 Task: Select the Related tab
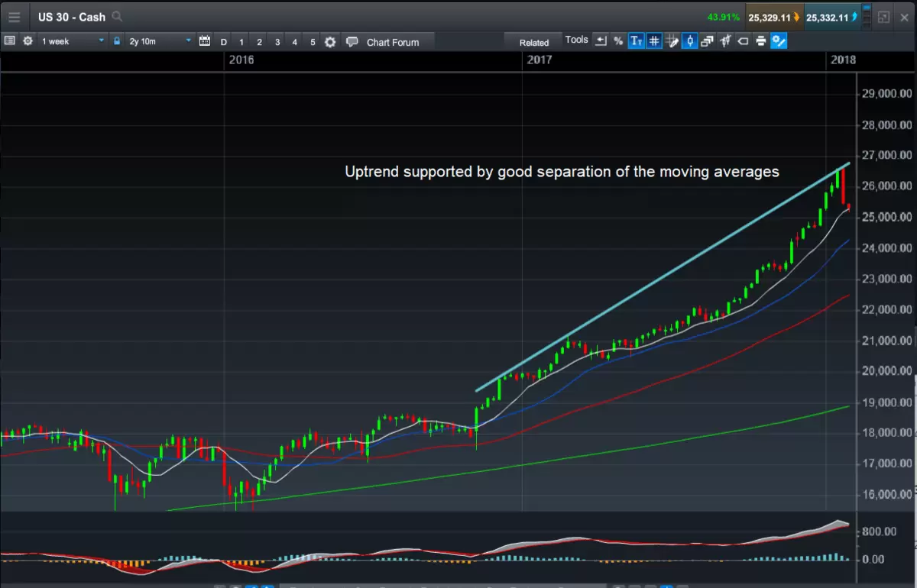pyautogui.click(x=533, y=42)
